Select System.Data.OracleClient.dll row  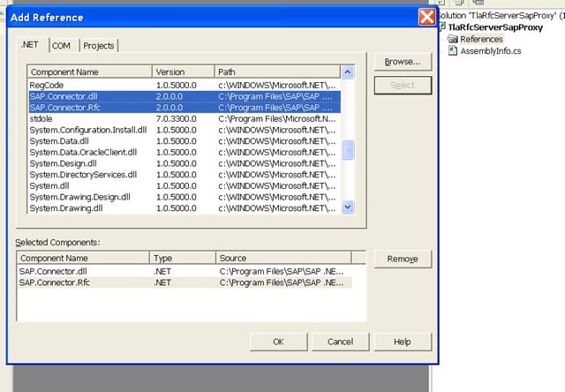185,153
